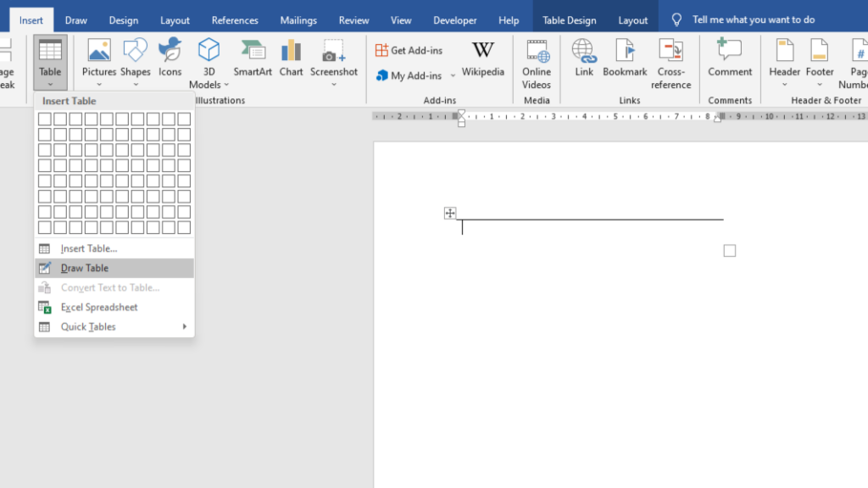This screenshot has height=488, width=868.
Task: Open My Add-ins
Action: tap(409, 75)
